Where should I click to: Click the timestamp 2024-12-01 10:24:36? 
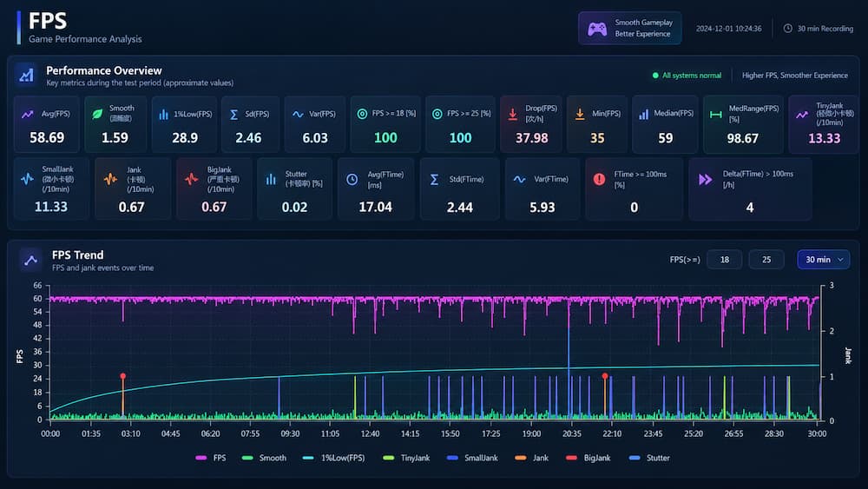pos(728,29)
